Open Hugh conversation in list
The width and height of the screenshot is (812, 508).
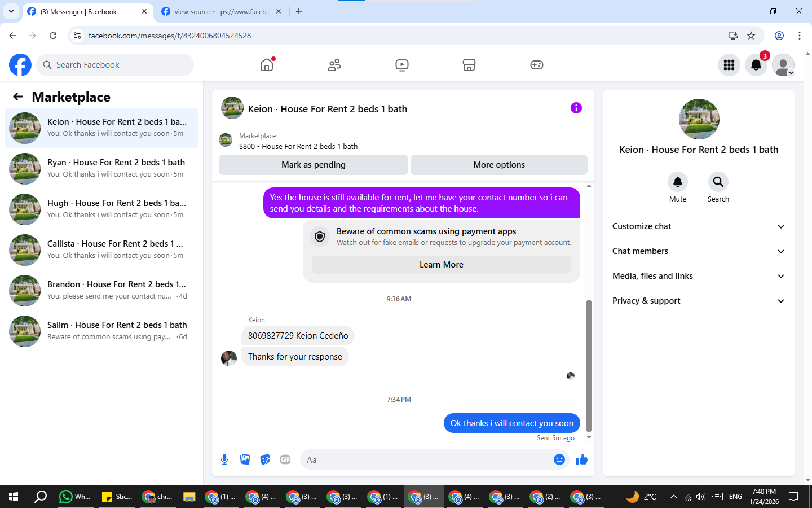click(101, 209)
